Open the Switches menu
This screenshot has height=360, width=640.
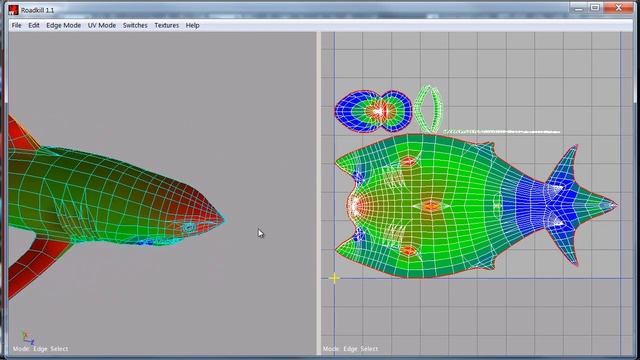135,25
